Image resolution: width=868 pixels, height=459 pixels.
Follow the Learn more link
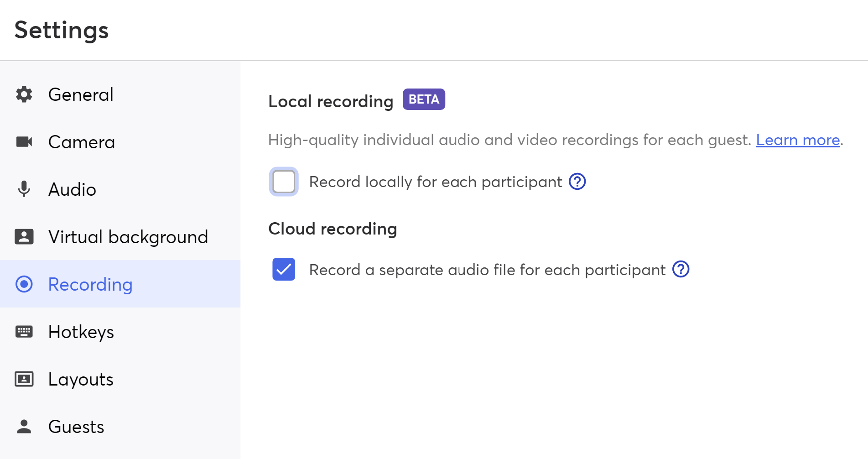tap(798, 140)
